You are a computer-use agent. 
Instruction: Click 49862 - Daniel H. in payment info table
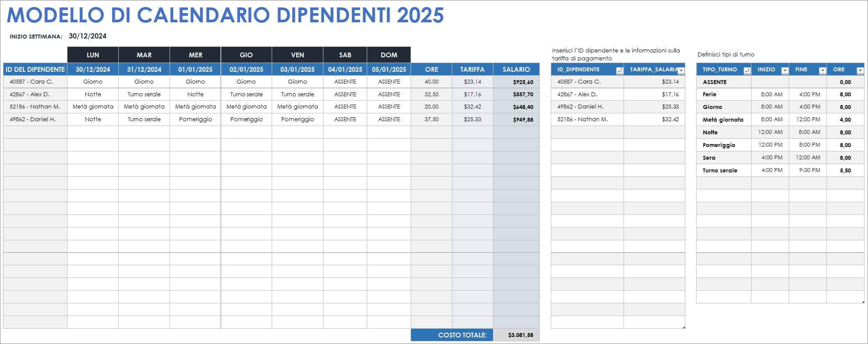click(587, 107)
